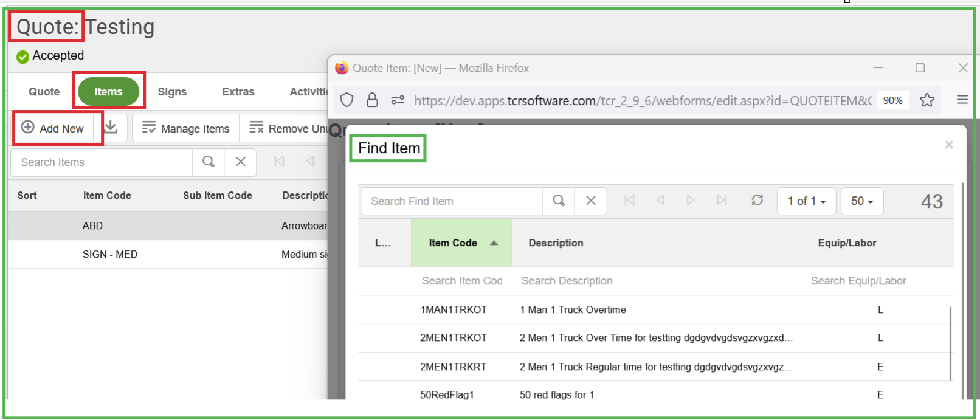
Task: Open the '1 of 1' page dropdown
Action: coord(806,201)
